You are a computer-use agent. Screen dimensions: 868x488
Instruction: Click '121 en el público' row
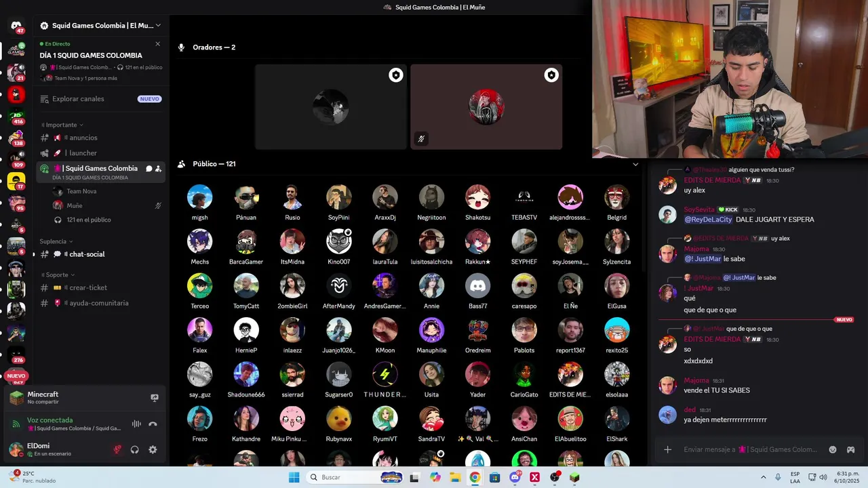(107, 220)
